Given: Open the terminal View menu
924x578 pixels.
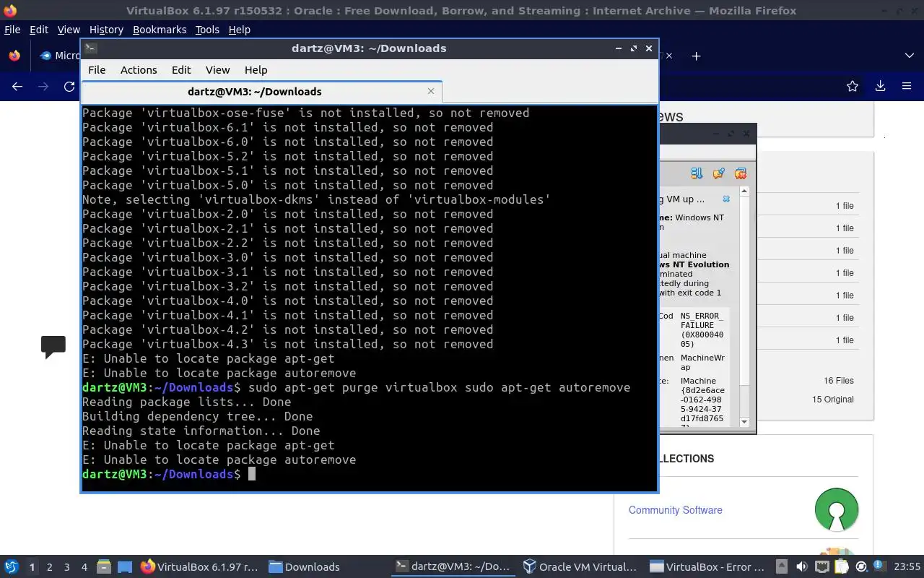Looking at the screenshot, I should pos(217,70).
